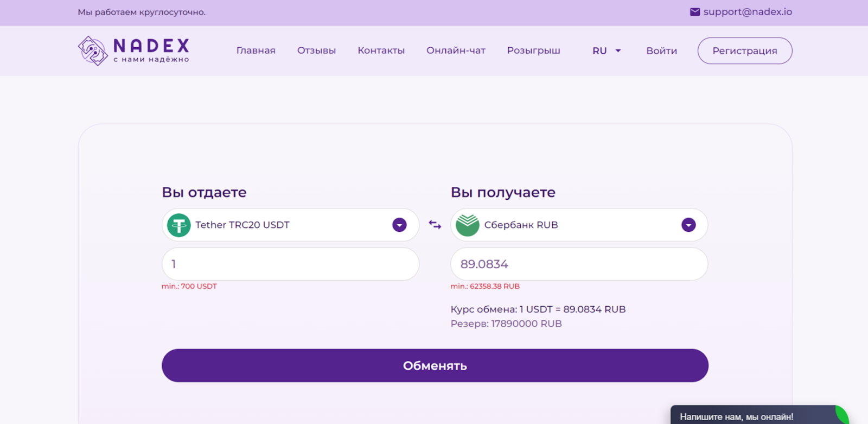Image resolution: width=868 pixels, height=424 pixels.
Task: Click the 'Вы отдаете' heading
Action: [204, 192]
